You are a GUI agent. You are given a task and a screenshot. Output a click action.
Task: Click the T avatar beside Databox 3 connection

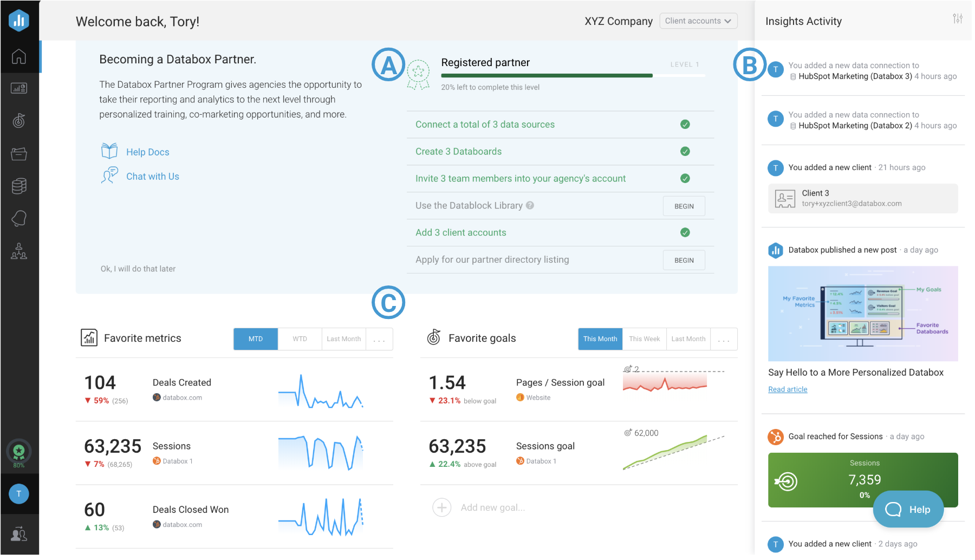776,69
